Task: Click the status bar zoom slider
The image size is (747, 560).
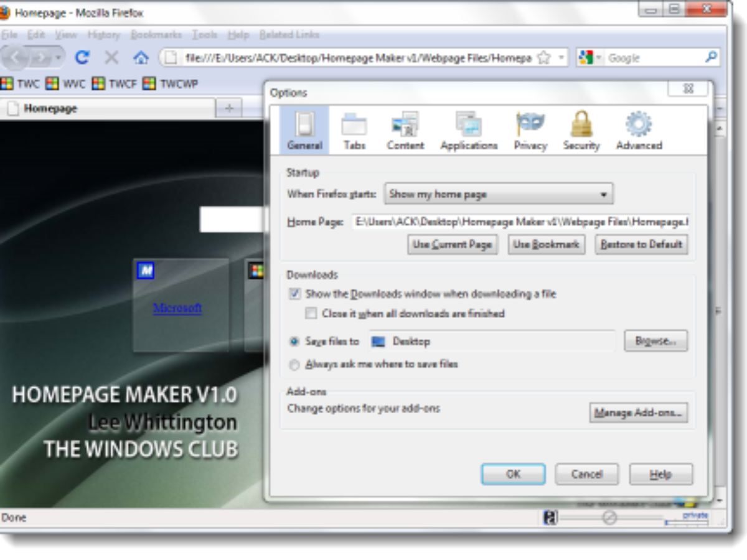Action: (x=610, y=518)
